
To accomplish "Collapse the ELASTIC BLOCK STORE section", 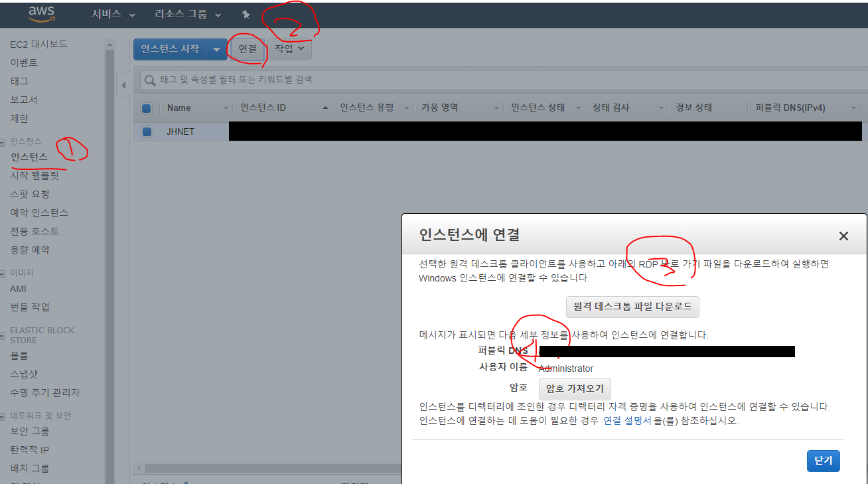I will (3, 335).
